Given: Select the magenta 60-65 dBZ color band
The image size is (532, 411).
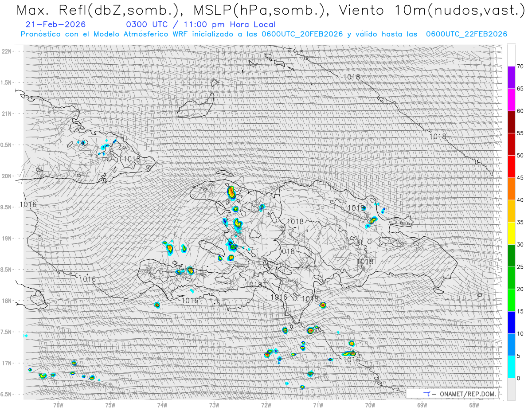Looking at the screenshot, I should (511, 100).
